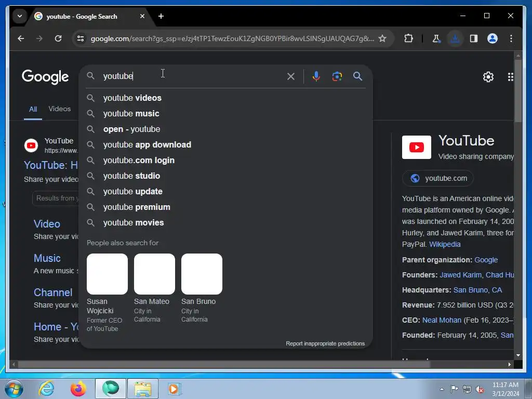This screenshot has width=532, height=399.
Task: Choose suggestion youtube videos
Action: [225, 98]
